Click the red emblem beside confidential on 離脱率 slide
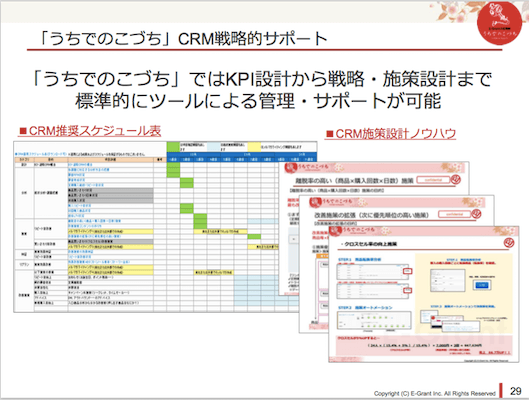529x400 pixels. 456,180
